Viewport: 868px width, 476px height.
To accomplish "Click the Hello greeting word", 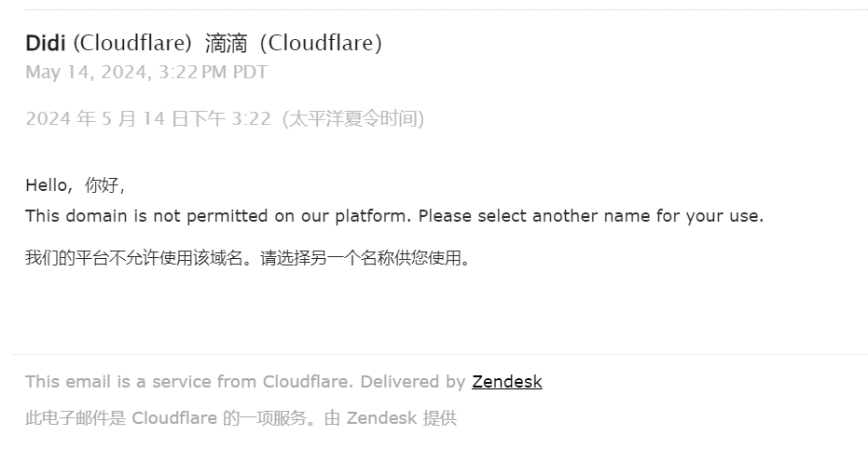I will 47,185.
